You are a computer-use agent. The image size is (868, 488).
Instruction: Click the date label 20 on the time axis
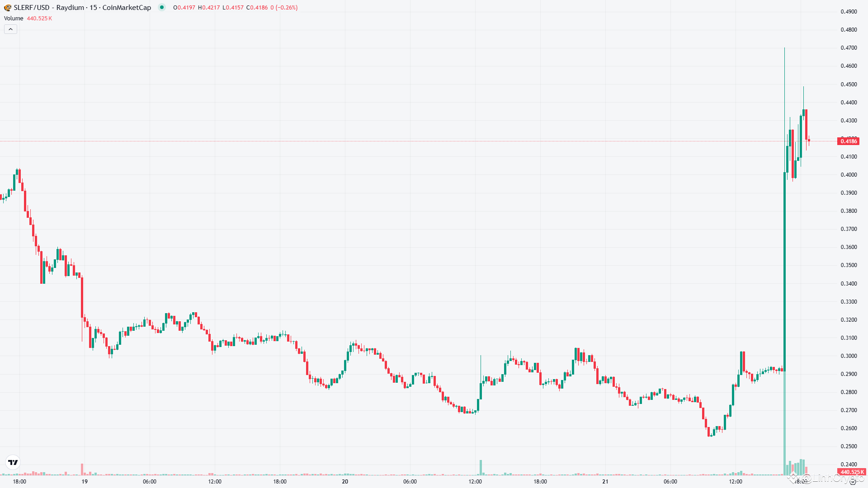pos(345,482)
